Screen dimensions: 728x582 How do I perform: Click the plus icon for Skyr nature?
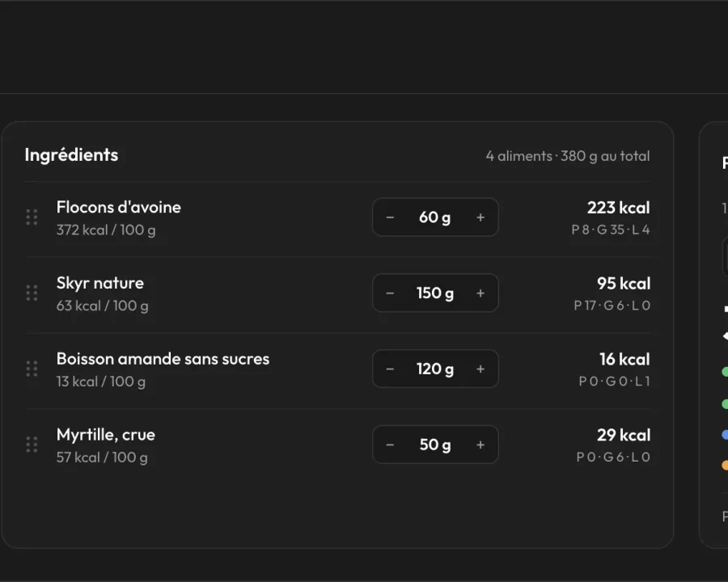point(480,293)
